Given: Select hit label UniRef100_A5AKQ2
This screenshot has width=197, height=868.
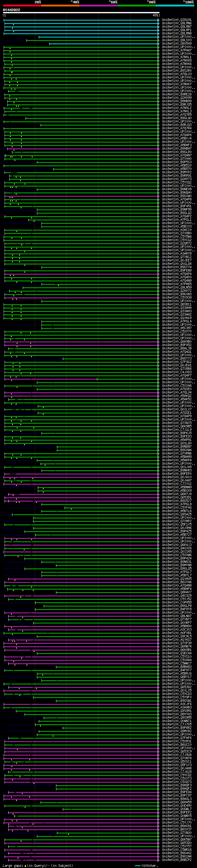Looking at the screenshot, I should (x=177, y=396).
